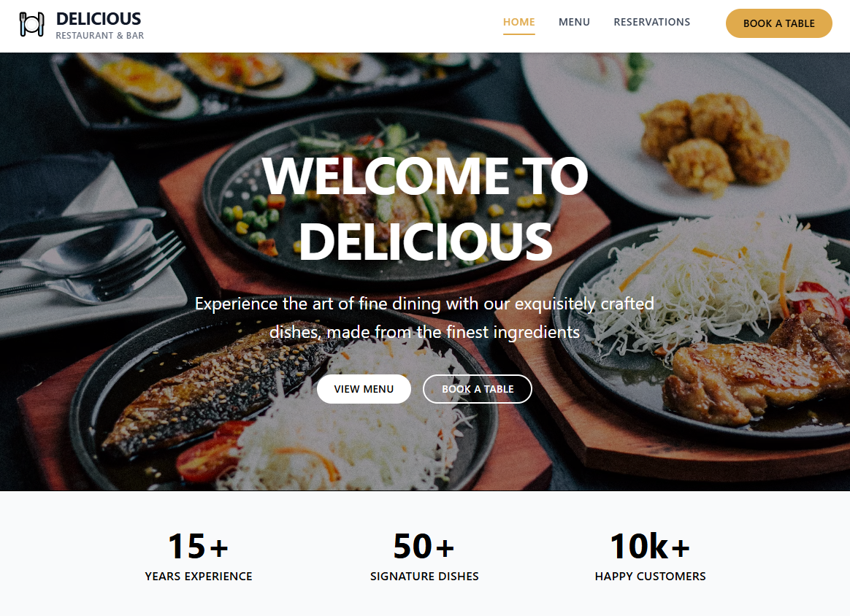
Task: Open the RESERVATIONS navigation link
Action: point(651,22)
